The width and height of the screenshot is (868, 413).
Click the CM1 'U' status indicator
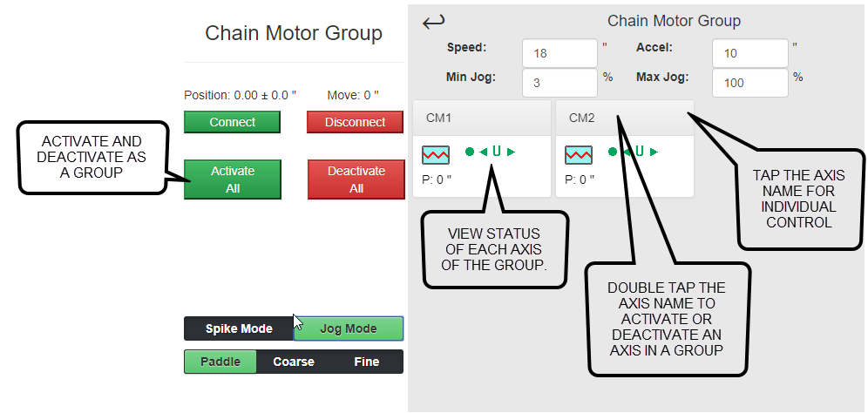(x=497, y=152)
